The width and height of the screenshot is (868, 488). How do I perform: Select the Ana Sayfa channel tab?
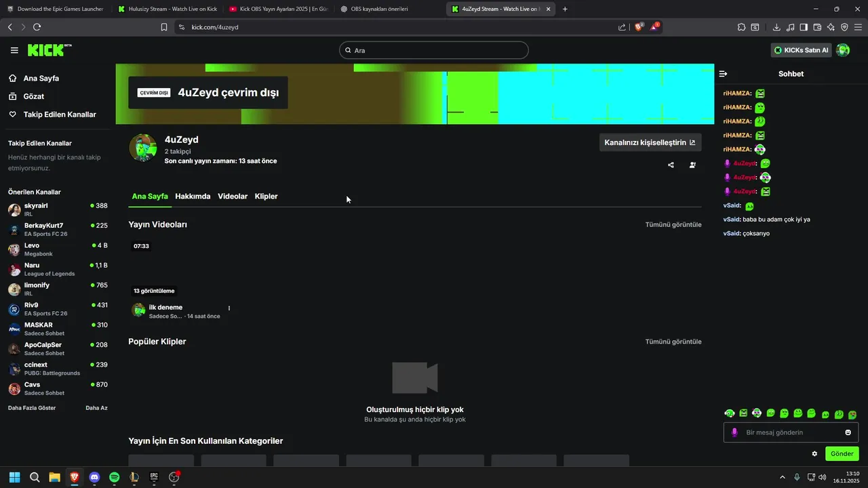(150, 197)
